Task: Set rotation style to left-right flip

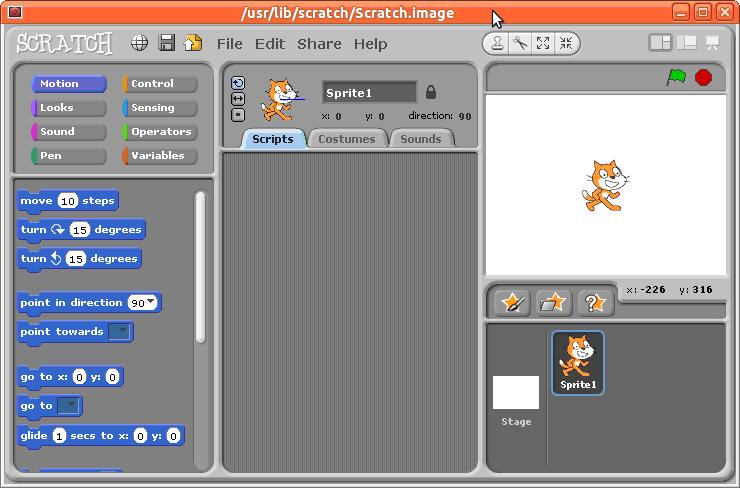Action: pos(238,99)
